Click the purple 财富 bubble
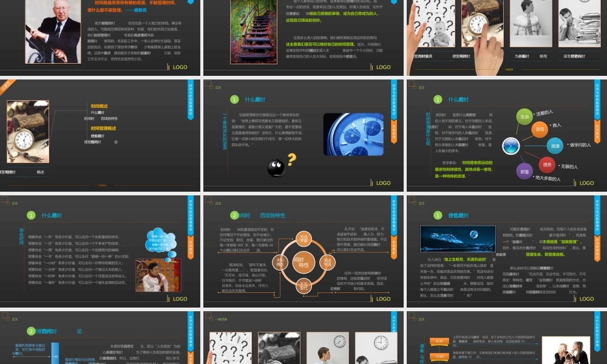Image resolution: width=607 pixels, height=364 pixels. point(524,171)
